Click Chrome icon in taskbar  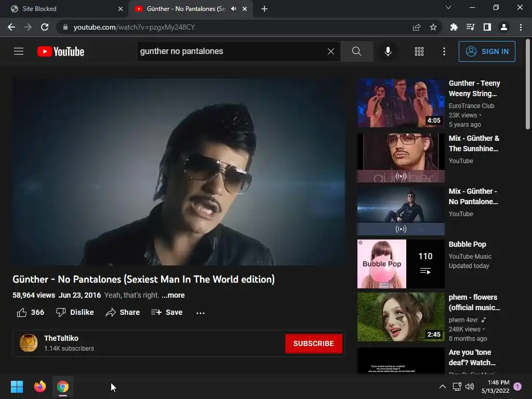click(63, 387)
